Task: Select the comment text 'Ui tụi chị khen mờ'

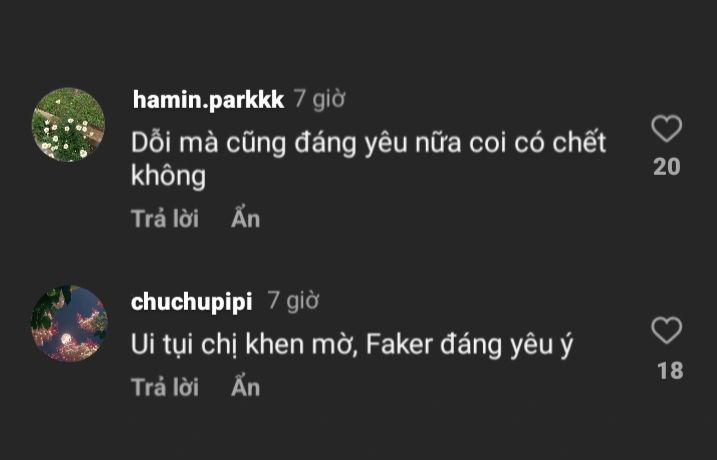Action: (244, 344)
